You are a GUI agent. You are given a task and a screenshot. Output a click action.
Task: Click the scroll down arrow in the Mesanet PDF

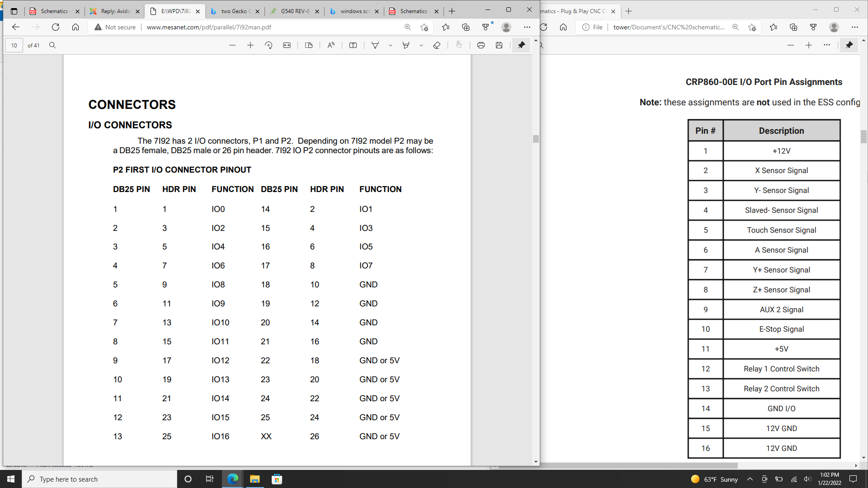pos(536,462)
